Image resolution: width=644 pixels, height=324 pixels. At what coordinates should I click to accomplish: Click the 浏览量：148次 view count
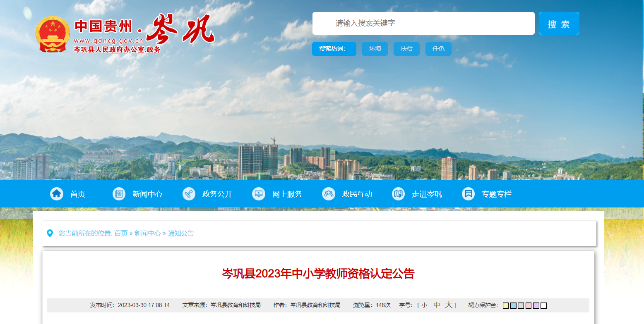[x=372, y=305]
